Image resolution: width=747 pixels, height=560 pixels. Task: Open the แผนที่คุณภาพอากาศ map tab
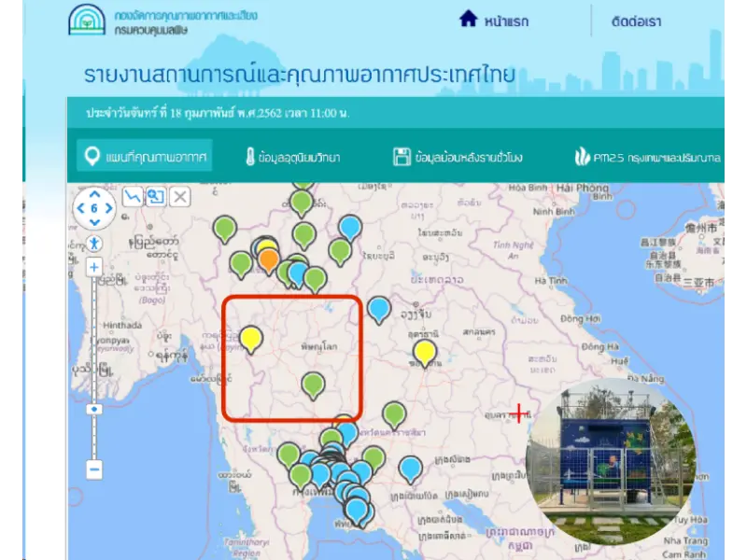[145, 156]
